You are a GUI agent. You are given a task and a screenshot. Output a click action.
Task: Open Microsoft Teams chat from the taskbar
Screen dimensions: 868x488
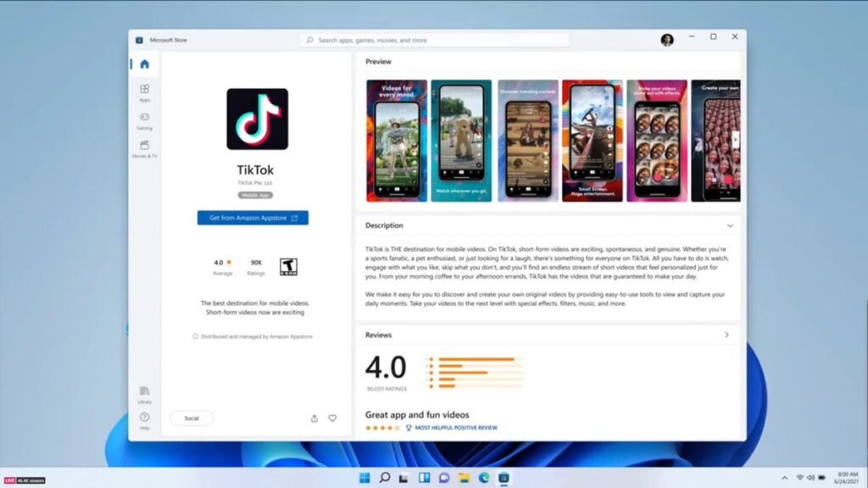tap(443, 478)
